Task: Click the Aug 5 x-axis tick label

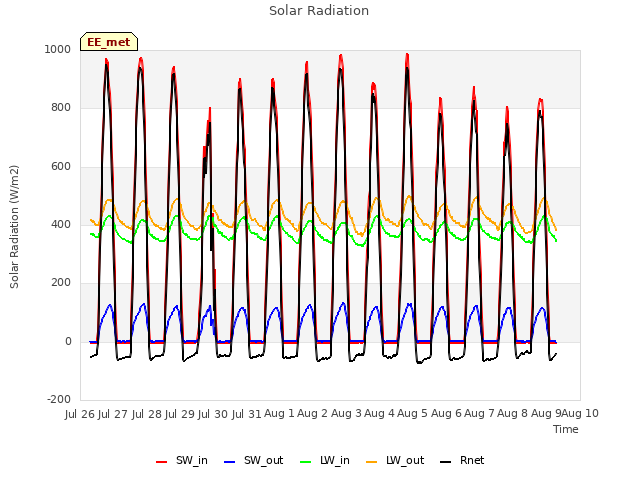Action: click(x=413, y=414)
